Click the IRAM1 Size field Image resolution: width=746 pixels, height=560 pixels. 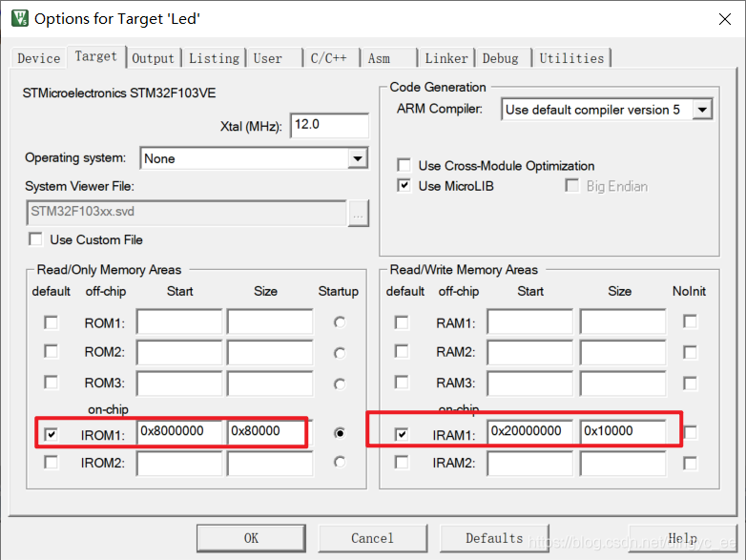(x=623, y=431)
